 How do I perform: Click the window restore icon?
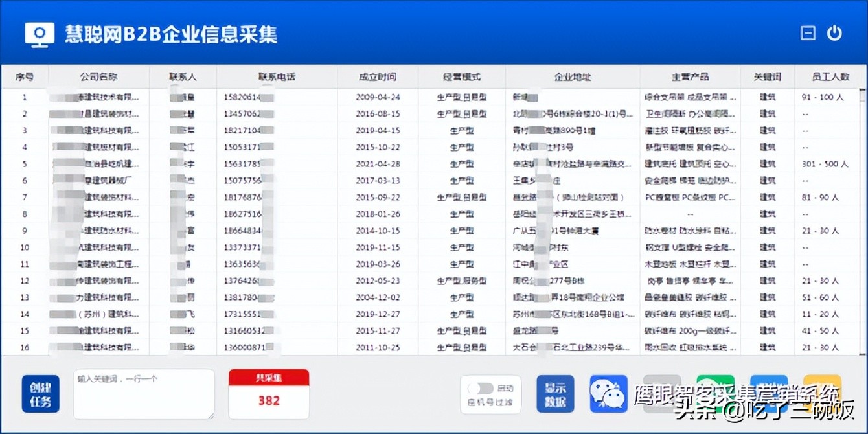click(808, 32)
